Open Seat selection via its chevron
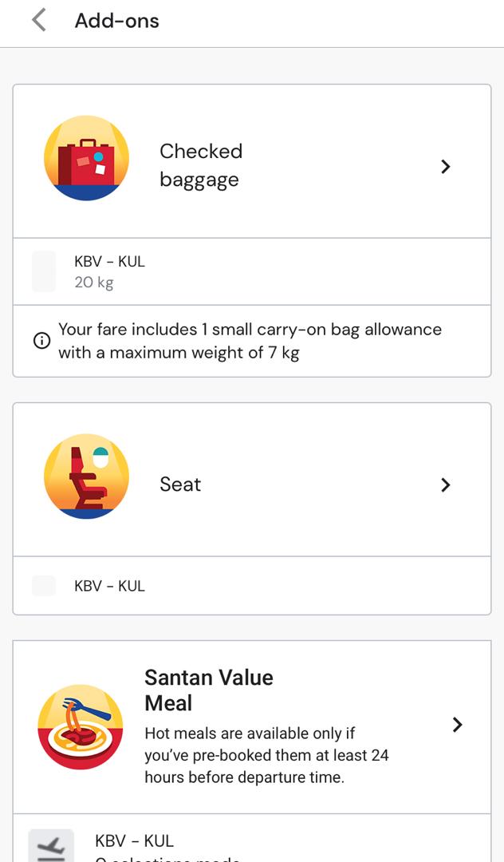The image size is (504, 862). pos(446,484)
